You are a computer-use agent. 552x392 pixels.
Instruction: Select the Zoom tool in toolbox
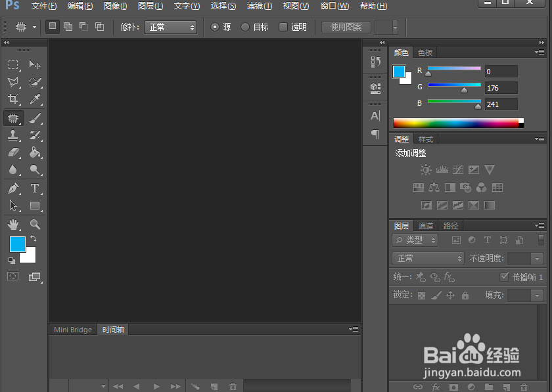[34, 224]
